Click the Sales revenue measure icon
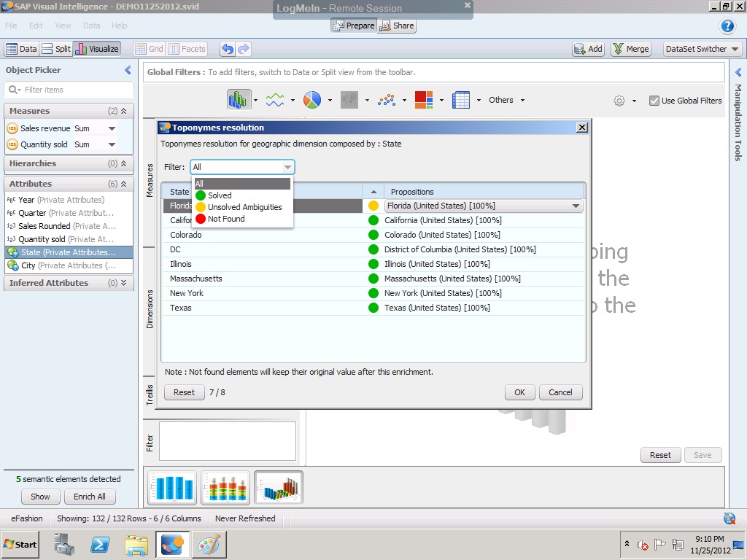 coord(12,128)
